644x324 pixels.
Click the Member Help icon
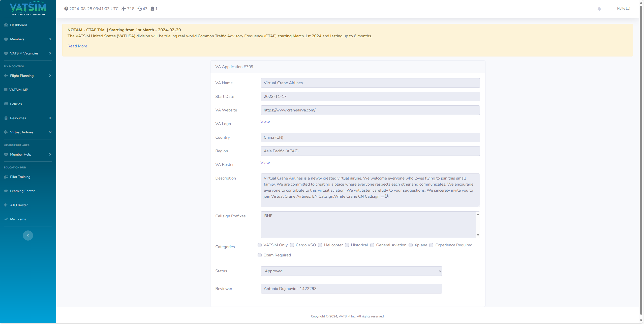click(x=6, y=154)
